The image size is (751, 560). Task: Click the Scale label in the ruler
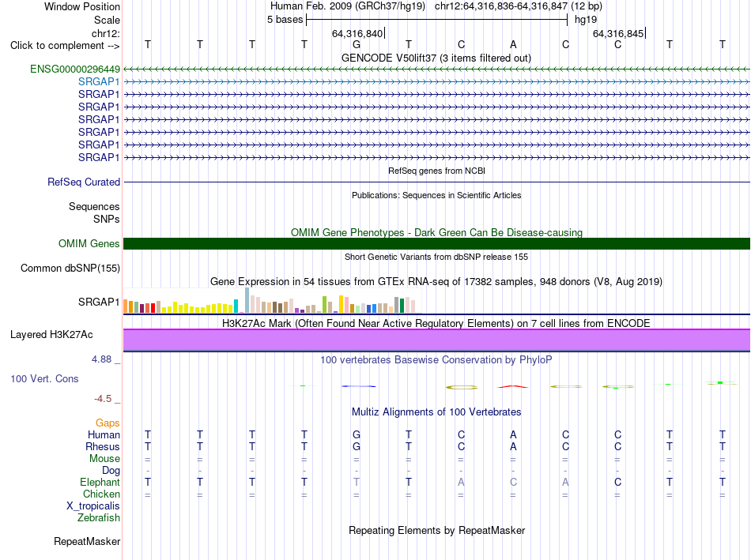(108, 20)
